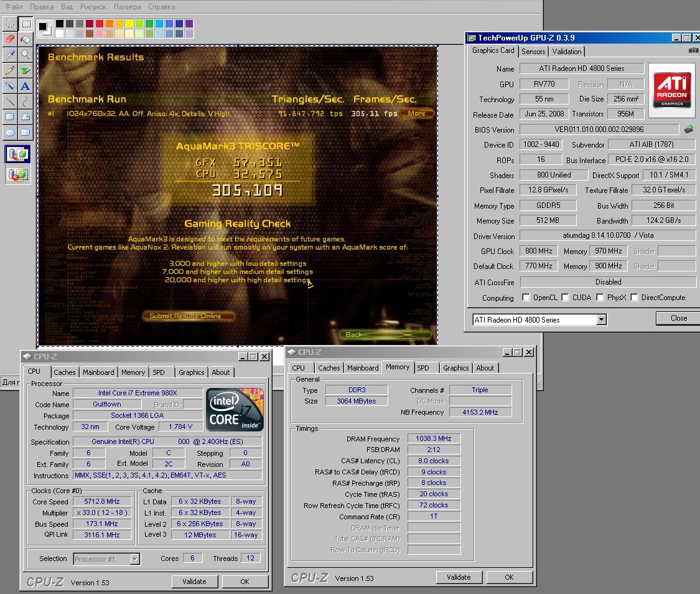The height and width of the screenshot is (594, 700).
Task: Open the Graphics tab in the right CPU-Z window
Action: pos(456,368)
